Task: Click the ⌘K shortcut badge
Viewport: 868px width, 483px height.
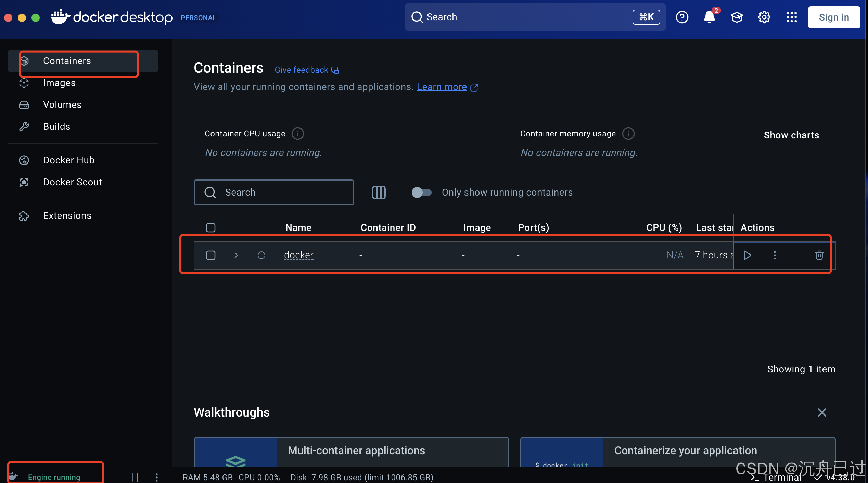Action: click(646, 17)
